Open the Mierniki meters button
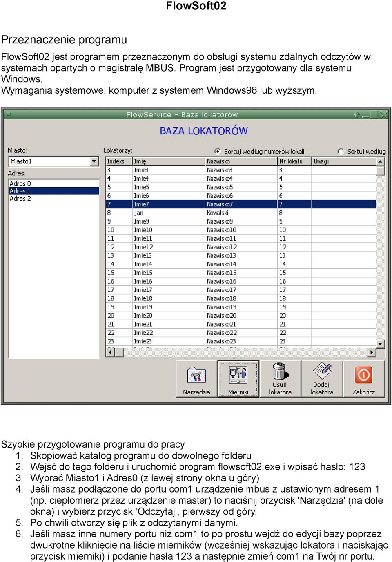 click(x=238, y=379)
